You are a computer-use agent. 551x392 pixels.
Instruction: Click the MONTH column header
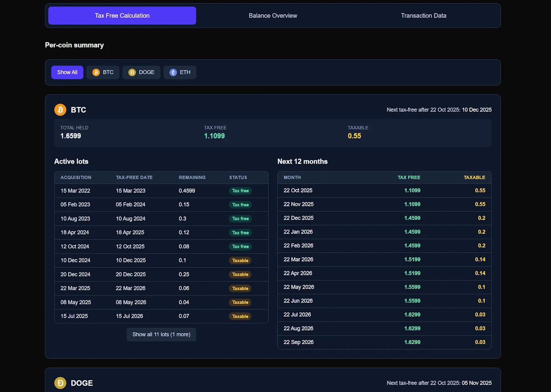[x=292, y=178]
